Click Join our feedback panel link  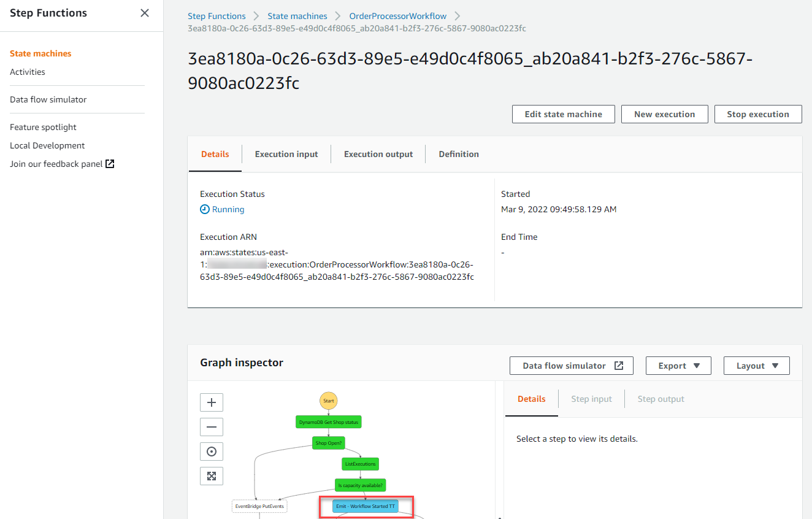[x=56, y=164]
